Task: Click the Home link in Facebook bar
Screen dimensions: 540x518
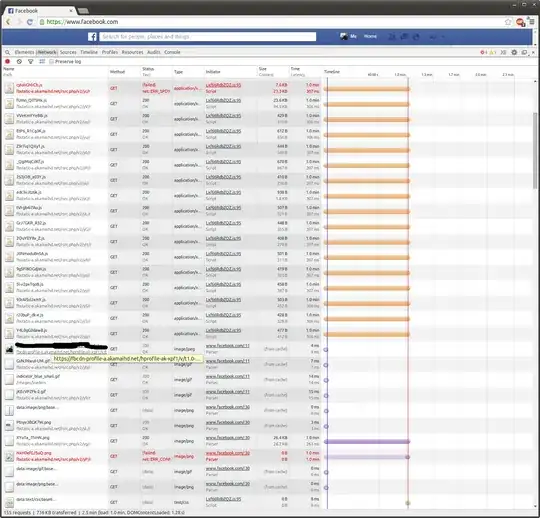Action: coord(370,36)
